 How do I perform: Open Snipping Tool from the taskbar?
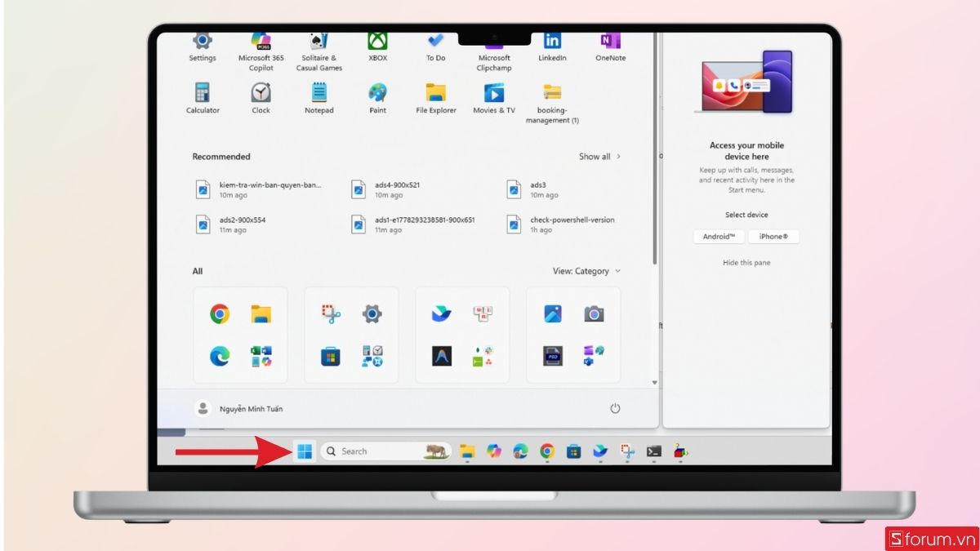tap(626, 451)
